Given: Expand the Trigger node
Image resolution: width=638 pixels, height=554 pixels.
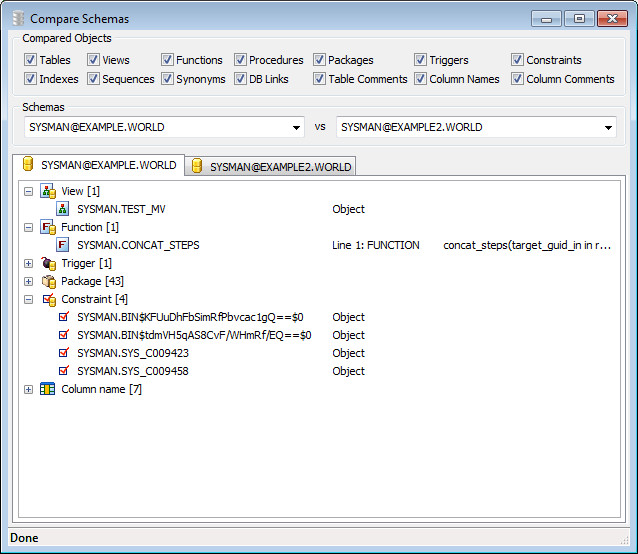Looking at the screenshot, I should click(28, 263).
